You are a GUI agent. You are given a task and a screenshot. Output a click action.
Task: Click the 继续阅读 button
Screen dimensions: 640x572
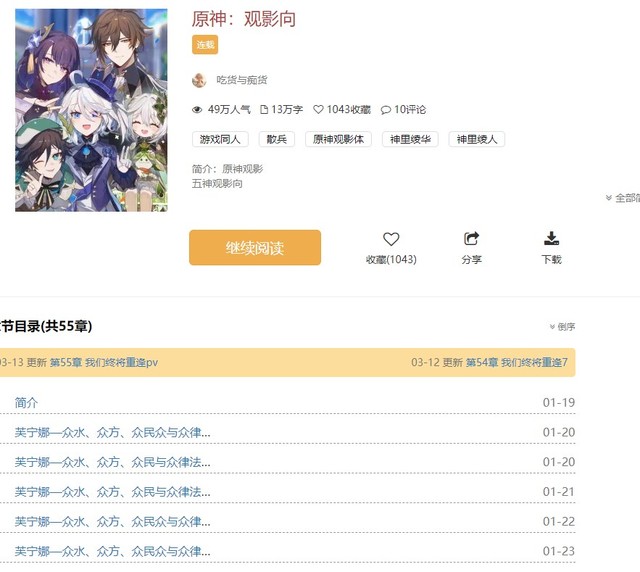255,248
